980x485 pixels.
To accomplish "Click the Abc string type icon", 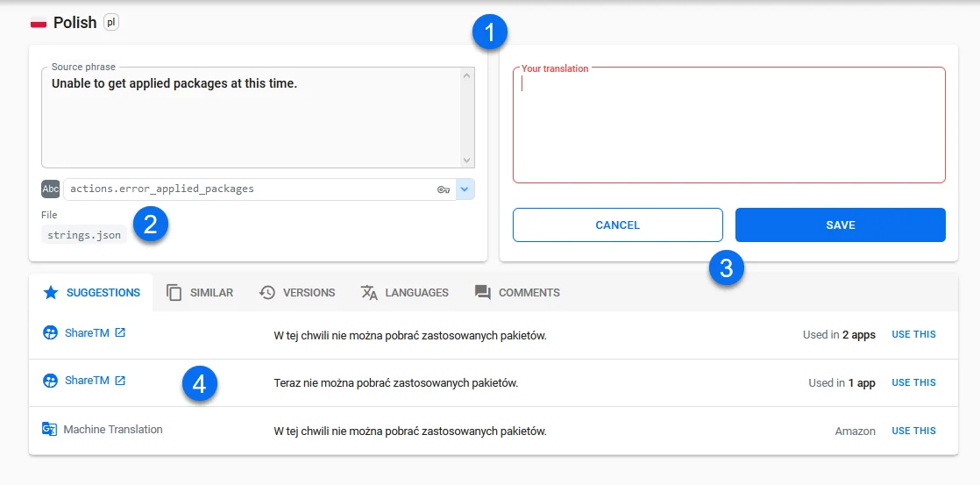I will point(51,189).
